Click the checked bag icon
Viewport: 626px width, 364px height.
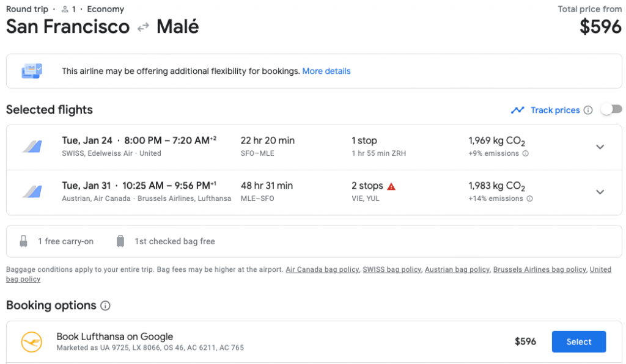120,241
